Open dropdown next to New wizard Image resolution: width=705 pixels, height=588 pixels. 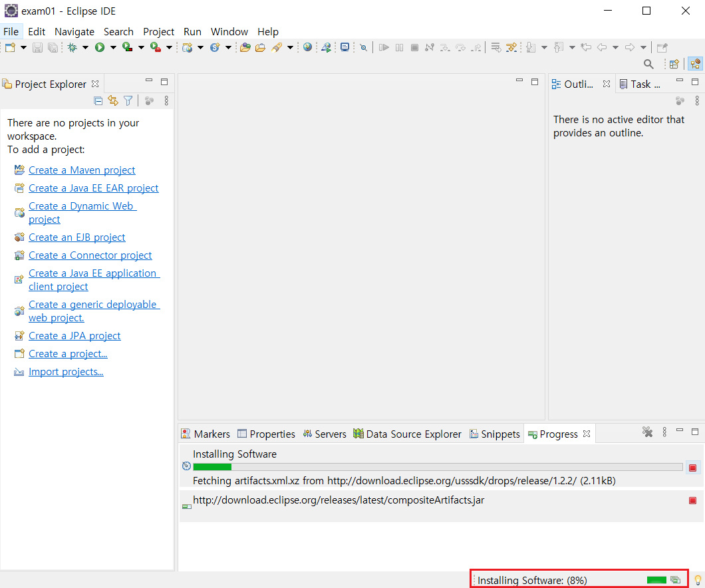point(23,48)
